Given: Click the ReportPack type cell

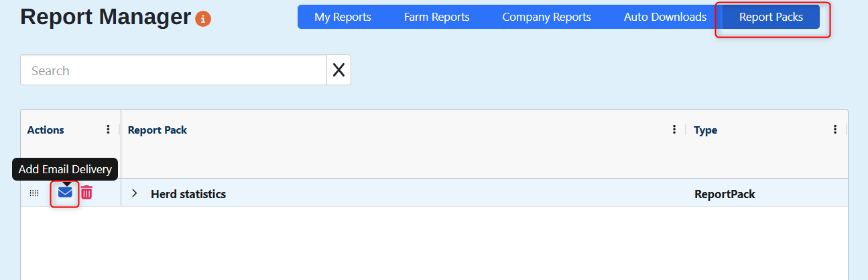Looking at the screenshot, I should click(x=725, y=194).
